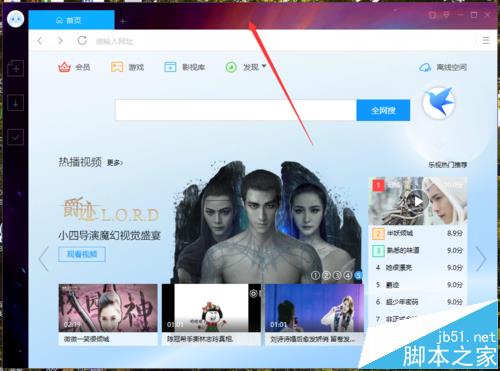The width and height of the screenshot is (500, 371).
Task: Click the 观看视频 button
Action: (82, 254)
